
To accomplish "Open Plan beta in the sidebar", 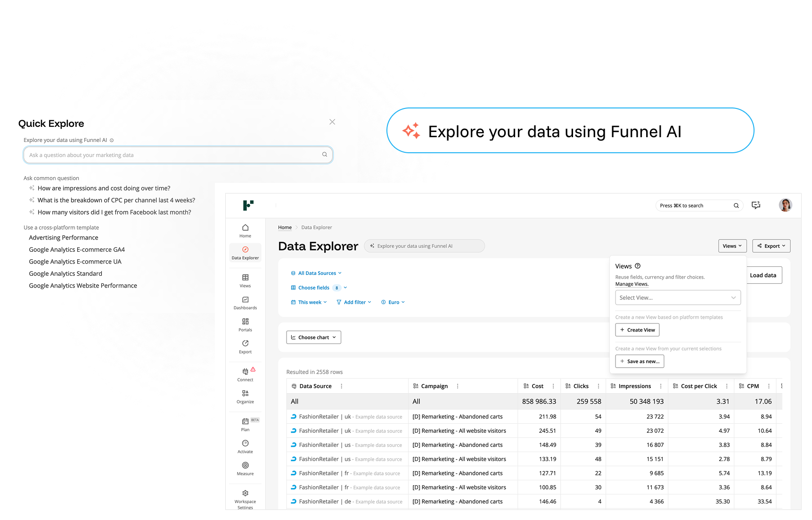I will click(245, 424).
